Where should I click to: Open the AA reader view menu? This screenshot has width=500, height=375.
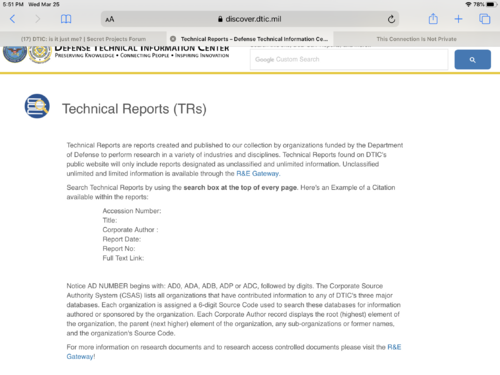(110, 19)
